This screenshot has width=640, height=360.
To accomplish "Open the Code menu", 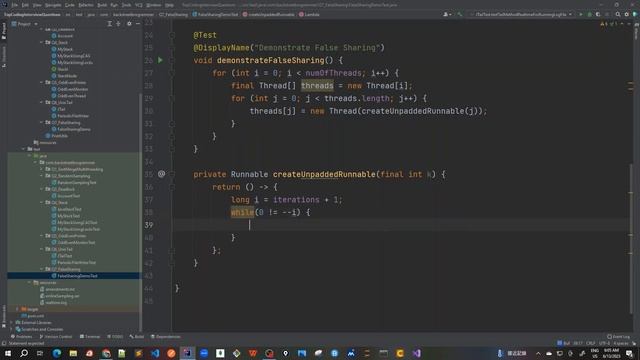I will click(70, 5).
